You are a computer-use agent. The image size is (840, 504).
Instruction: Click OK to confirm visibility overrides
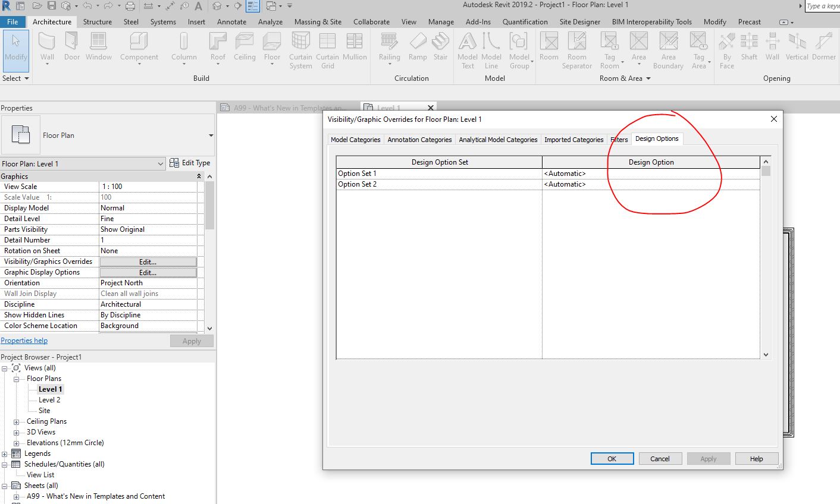click(612, 458)
